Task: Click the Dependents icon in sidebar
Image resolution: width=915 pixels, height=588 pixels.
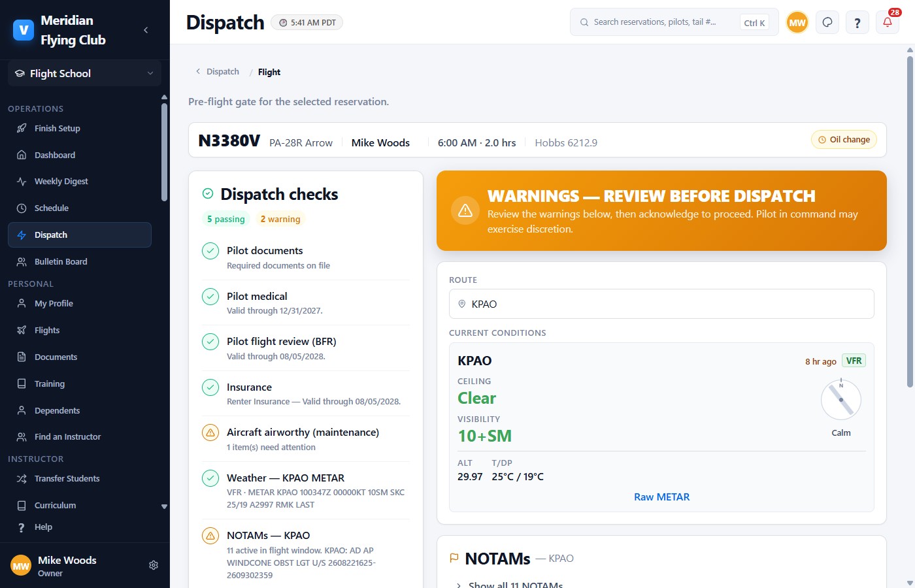Action: pos(22,411)
